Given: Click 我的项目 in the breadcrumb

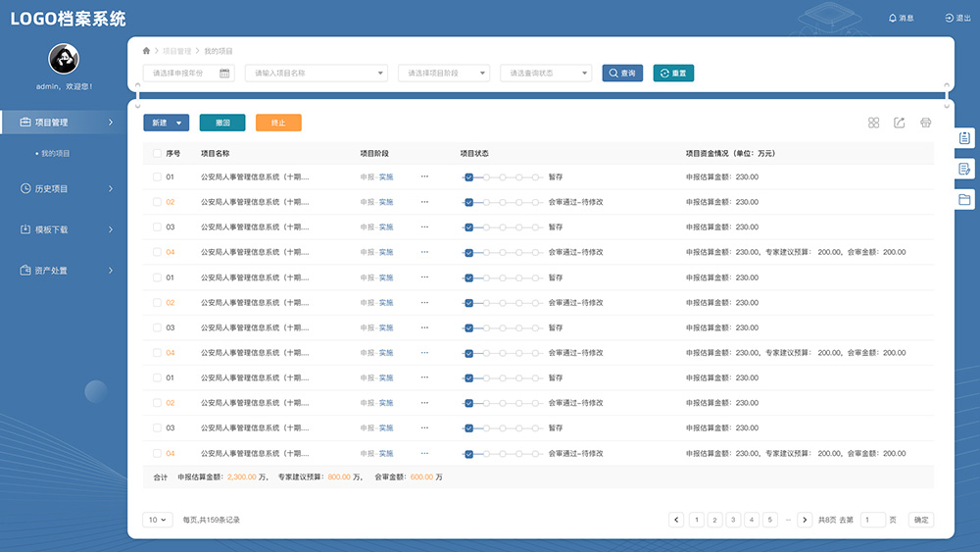Looking at the screenshot, I should tap(219, 51).
